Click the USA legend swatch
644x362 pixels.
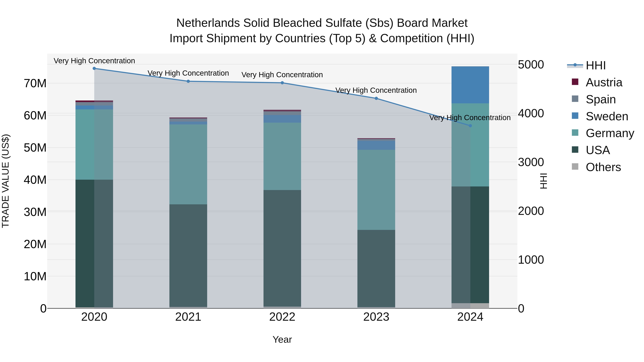tap(575, 150)
